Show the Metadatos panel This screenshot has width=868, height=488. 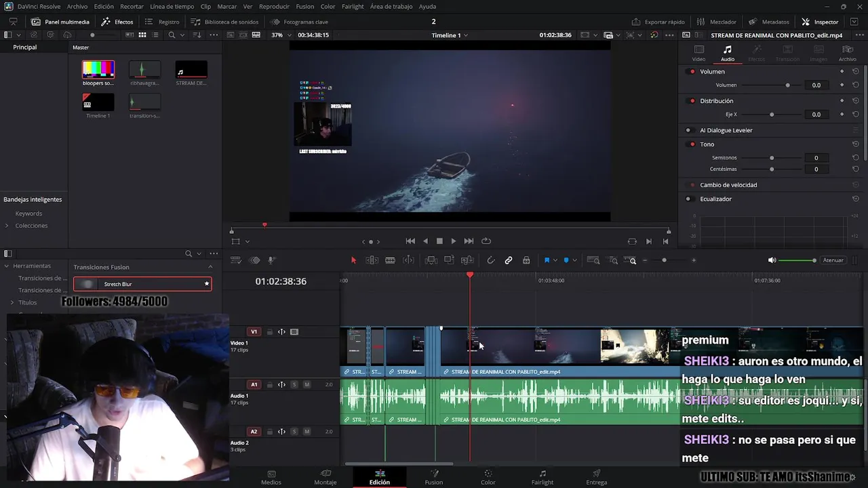pyautogui.click(x=769, y=22)
